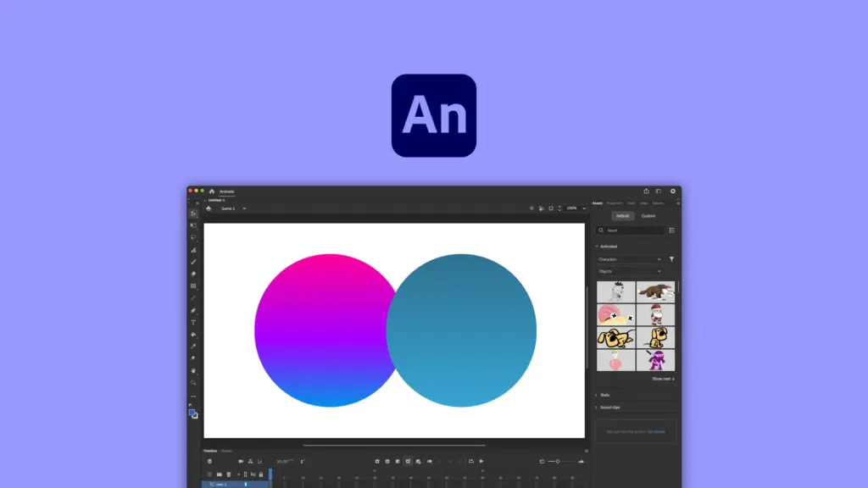Viewport: 868px width, 488px height.
Task: Select the Lasso tool
Action: tap(193, 237)
